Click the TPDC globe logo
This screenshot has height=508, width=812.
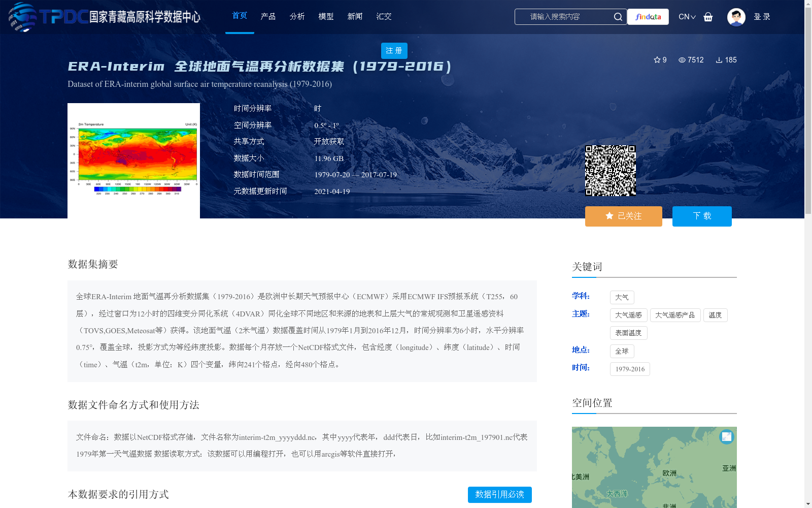point(23,17)
